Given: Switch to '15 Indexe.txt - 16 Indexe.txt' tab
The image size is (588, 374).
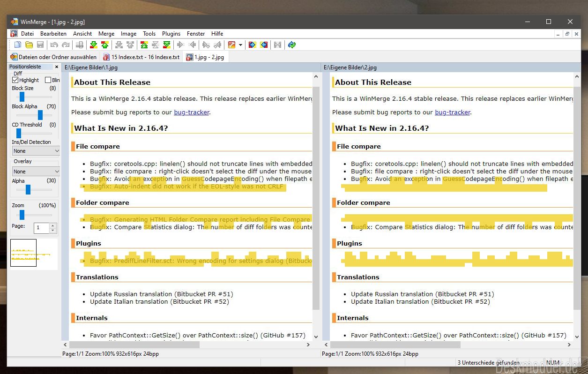Looking at the screenshot, I should (x=141, y=57).
